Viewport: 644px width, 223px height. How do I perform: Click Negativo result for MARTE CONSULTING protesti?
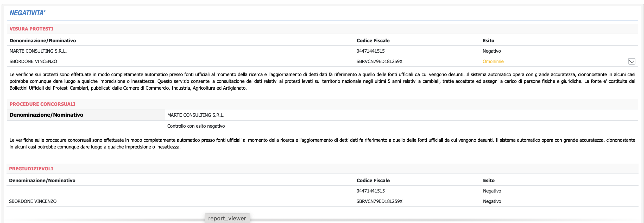[x=491, y=51]
